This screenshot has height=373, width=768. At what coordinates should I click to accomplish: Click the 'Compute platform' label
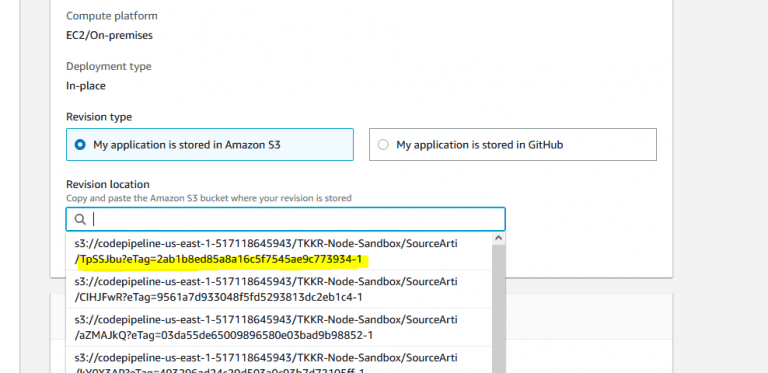[112, 16]
